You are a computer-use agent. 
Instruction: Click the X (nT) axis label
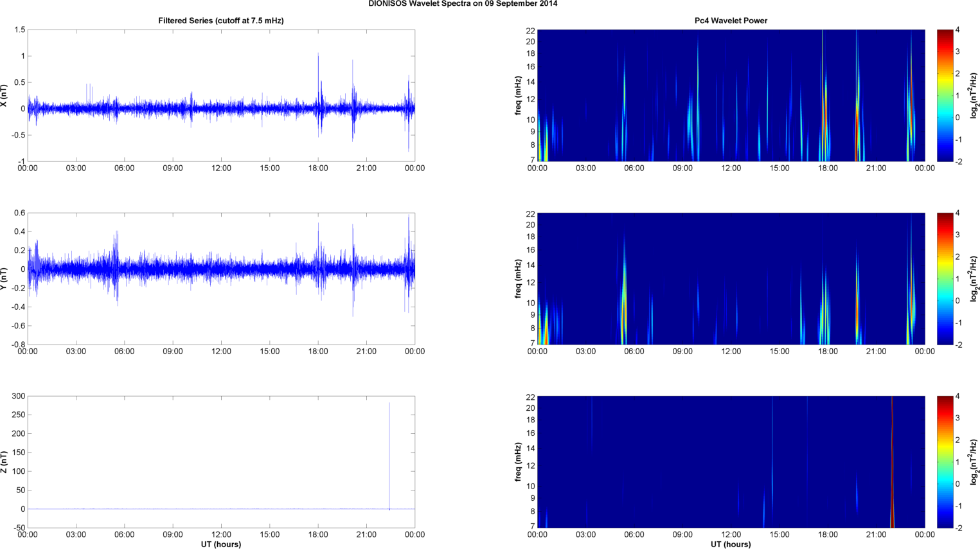[x=4, y=96]
